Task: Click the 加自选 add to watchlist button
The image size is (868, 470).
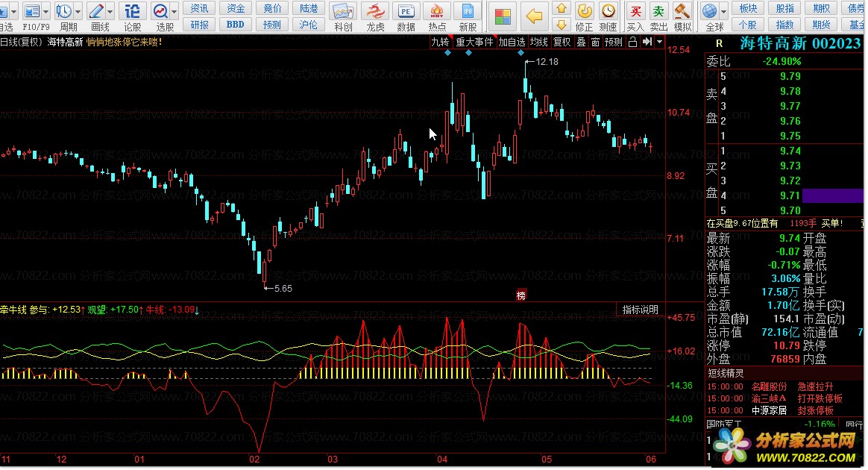Action: [512, 42]
